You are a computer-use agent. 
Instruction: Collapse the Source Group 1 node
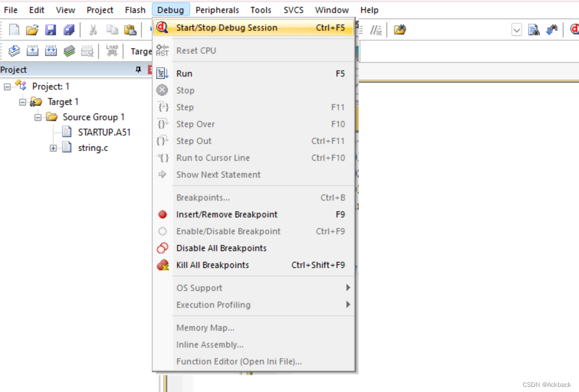(38, 117)
